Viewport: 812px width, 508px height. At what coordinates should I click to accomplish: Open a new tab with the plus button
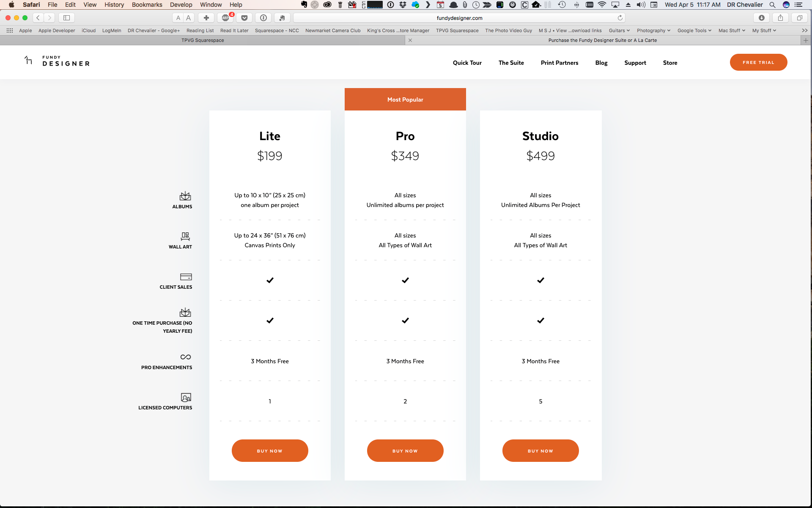coord(806,40)
